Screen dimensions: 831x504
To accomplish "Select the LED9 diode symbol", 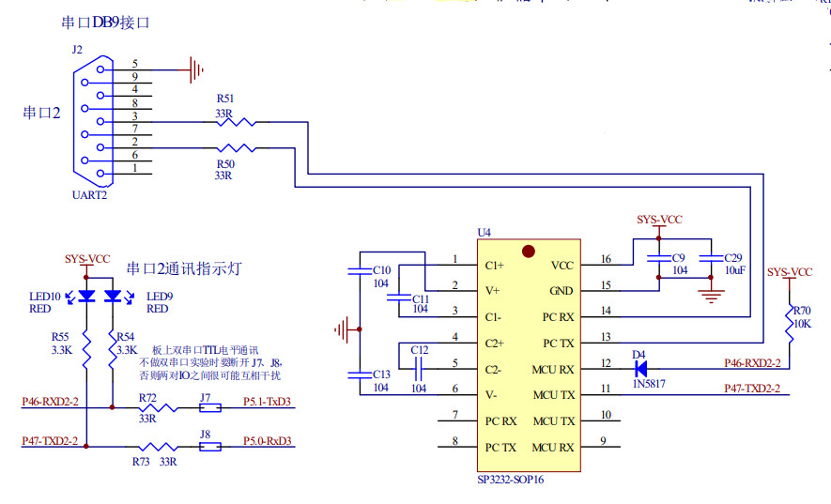I will click(113, 297).
